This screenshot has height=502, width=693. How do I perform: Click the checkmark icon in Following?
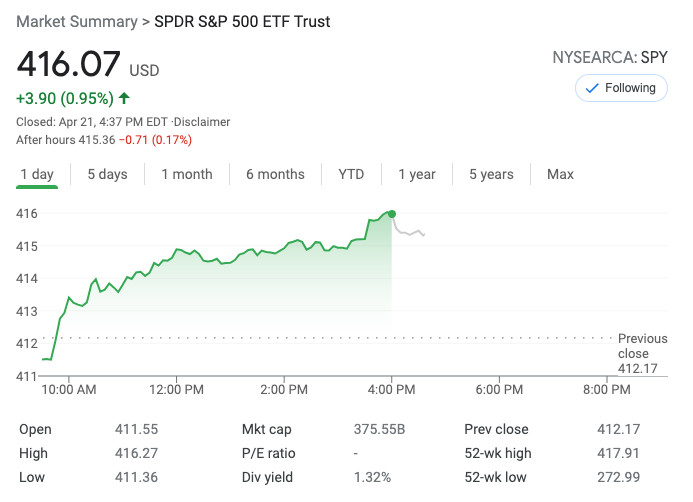click(591, 88)
